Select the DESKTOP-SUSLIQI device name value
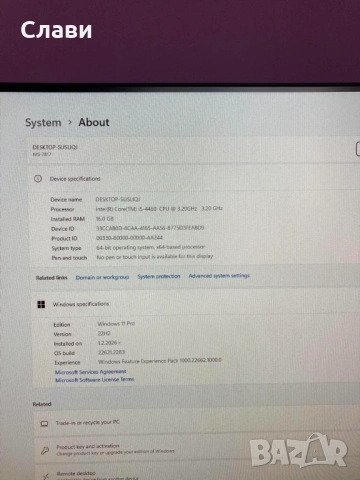This screenshot has width=360, height=480. [118, 199]
